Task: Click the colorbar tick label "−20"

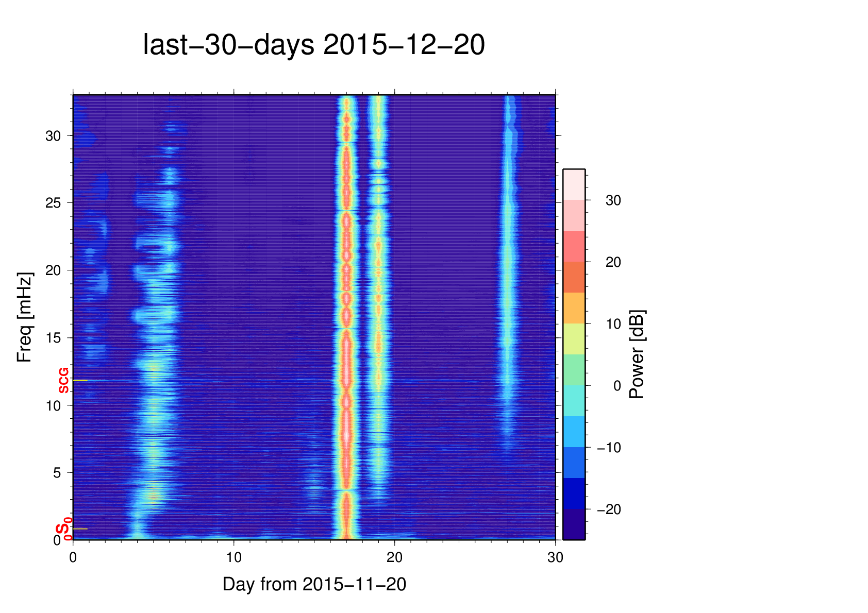Action: point(609,509)
